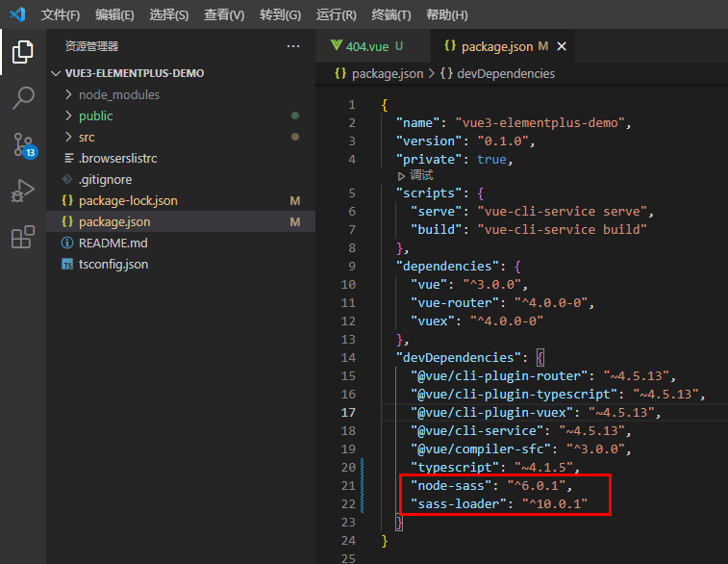728x564 pixels.
Task: Click the "sass-loader" key on line 22
Action: point(459,504)
